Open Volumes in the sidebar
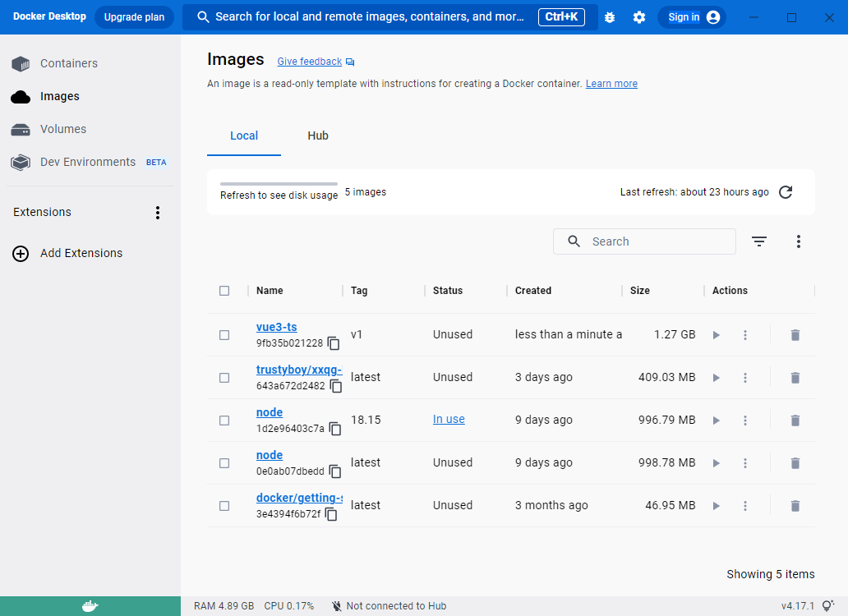This screenshot has width=848, height=616. [62, 129]
